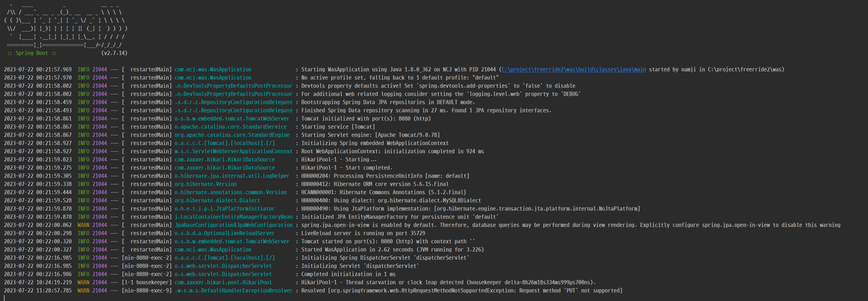Screen dimensions: 868x301
Task: Click 'Starting Servlet engine: [Apache Tomcat/9.0.78]' message
Action: (x=370, y=135)
